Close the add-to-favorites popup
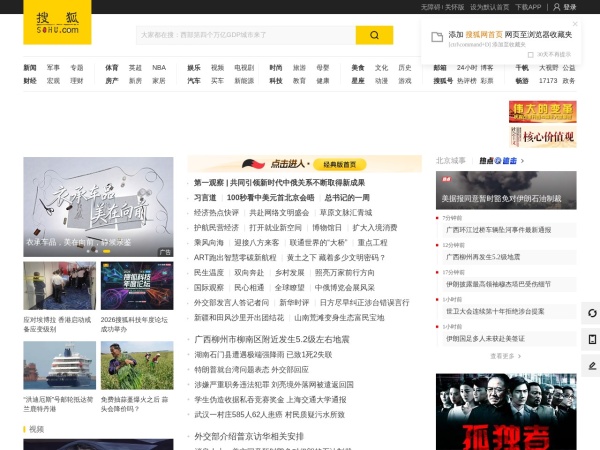 coord(575,24)
